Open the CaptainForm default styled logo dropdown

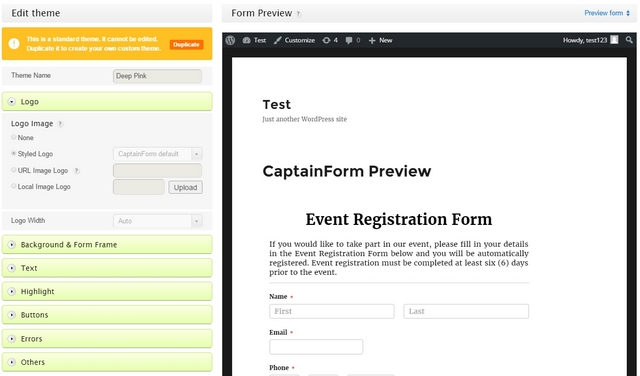pos(158,154)
